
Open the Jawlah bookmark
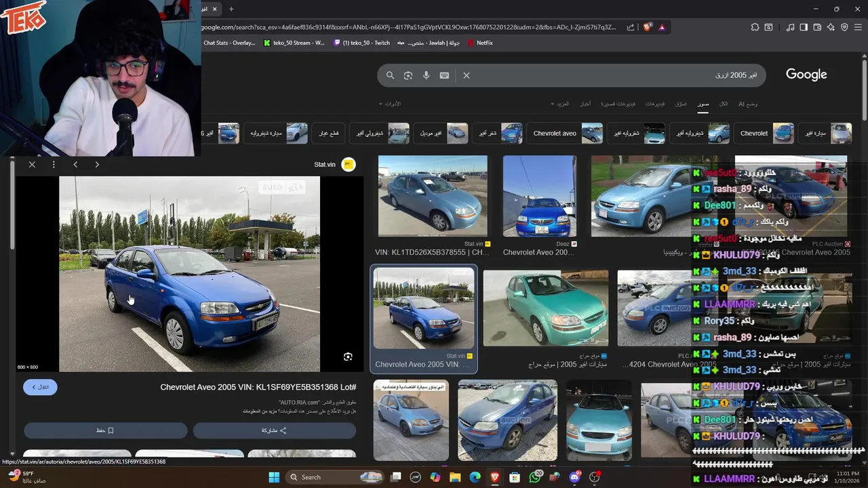pyautogui.click(x=429, y=43)
